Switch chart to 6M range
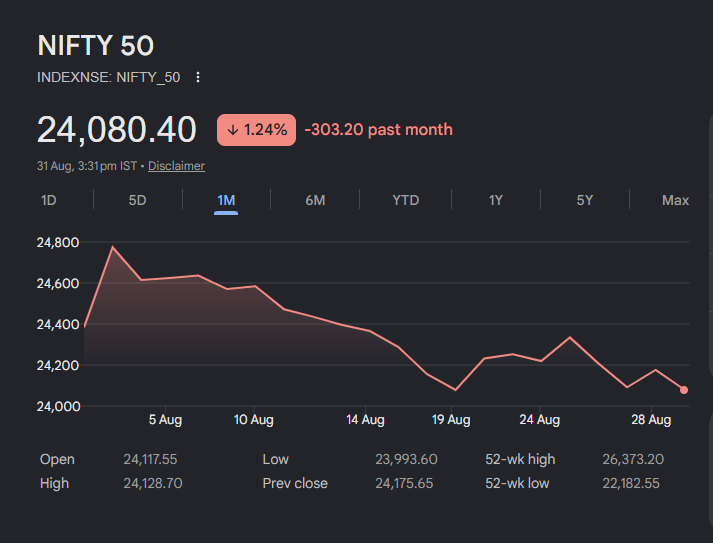This screenshot has height=543, width=713. 315,200
